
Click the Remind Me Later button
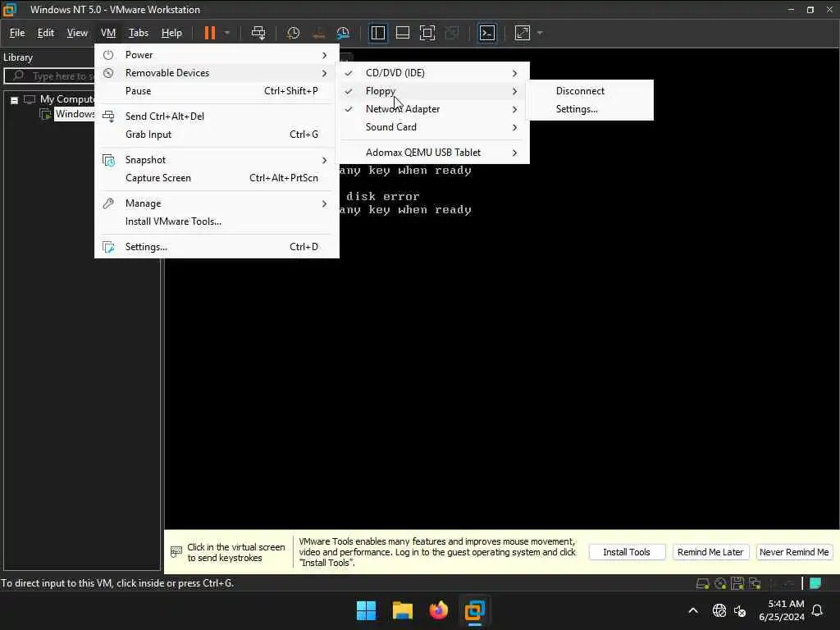710,552
